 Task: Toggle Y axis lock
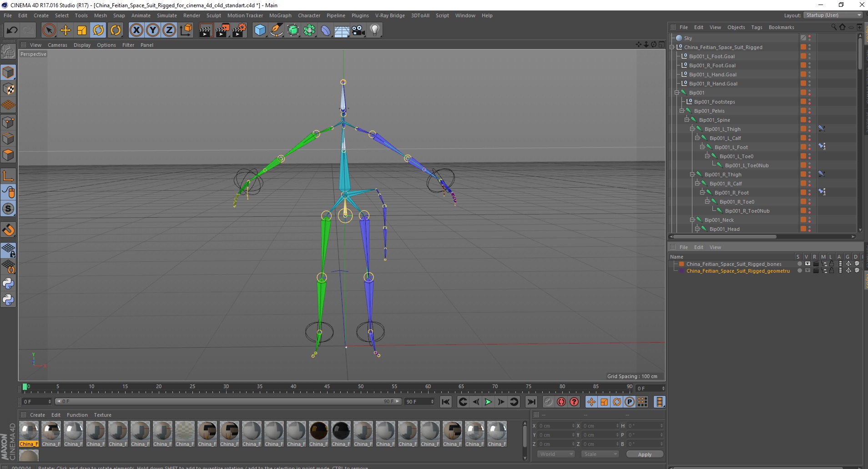coord(153,30)
